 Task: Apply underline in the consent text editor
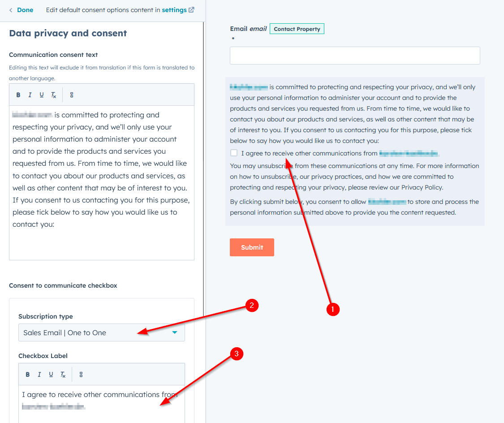(41, 95)
